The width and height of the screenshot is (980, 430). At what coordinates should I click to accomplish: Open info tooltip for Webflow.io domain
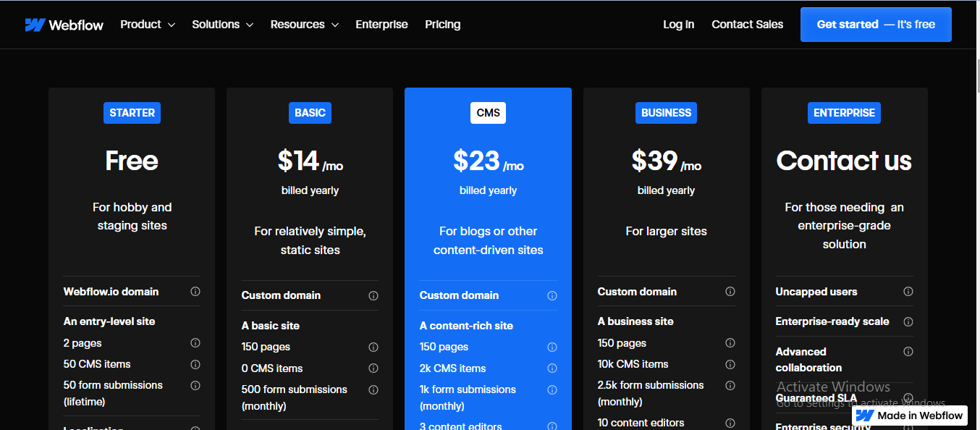[195, 291]
